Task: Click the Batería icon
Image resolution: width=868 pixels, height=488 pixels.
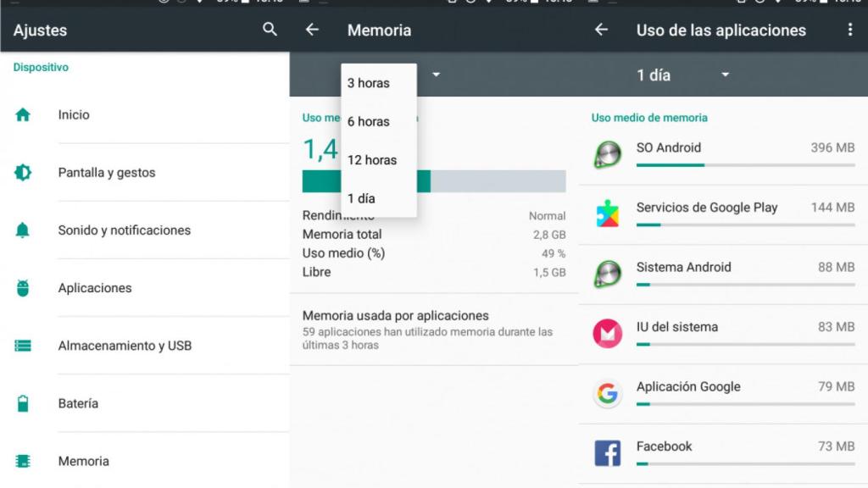Action: (24, 402)
